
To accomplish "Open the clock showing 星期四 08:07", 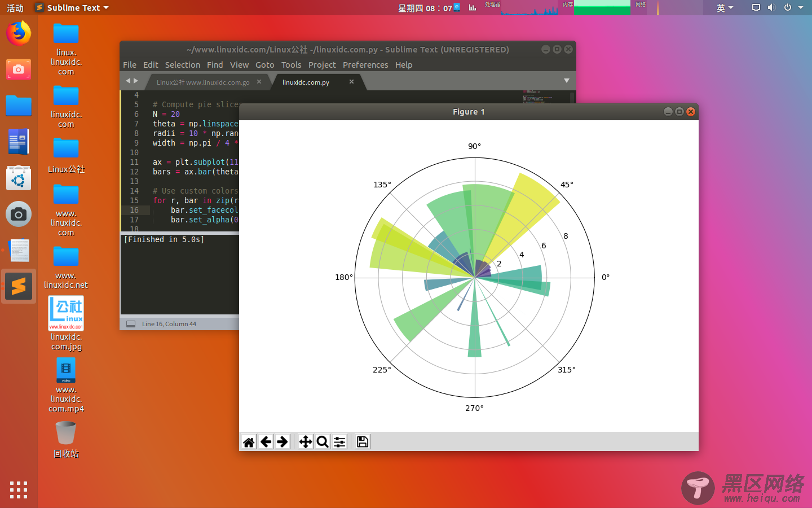I will click(x=425, y=8).
